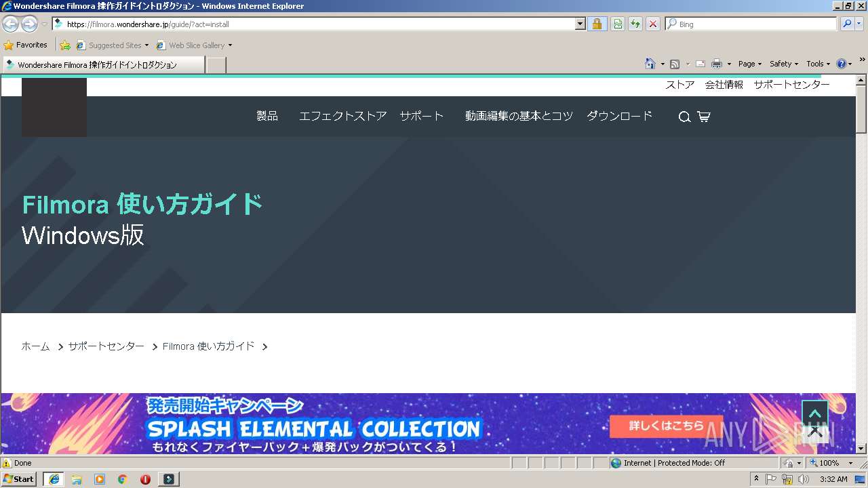Click the RSS Feeds icon
Screen dimensions: 868x488
click(675, 64)
